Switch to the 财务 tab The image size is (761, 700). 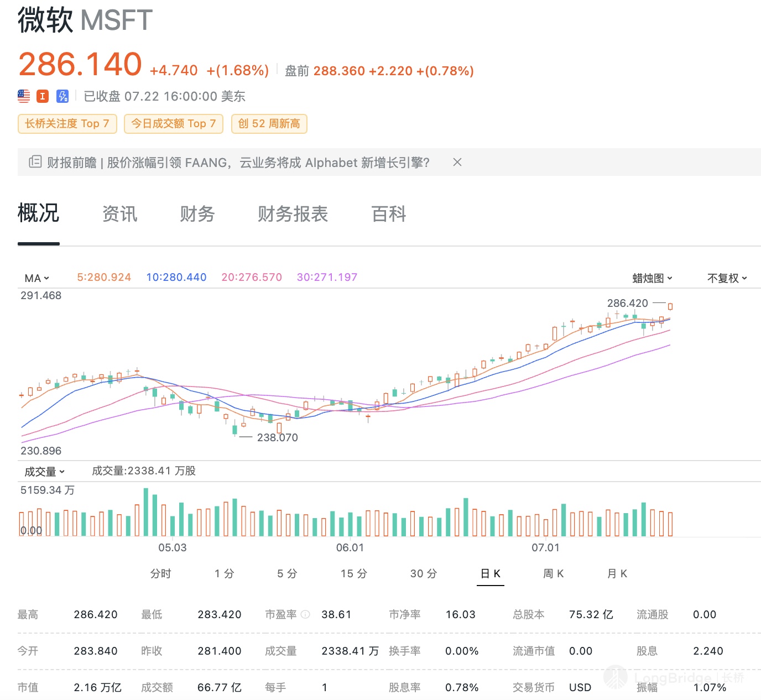(197, 214)
